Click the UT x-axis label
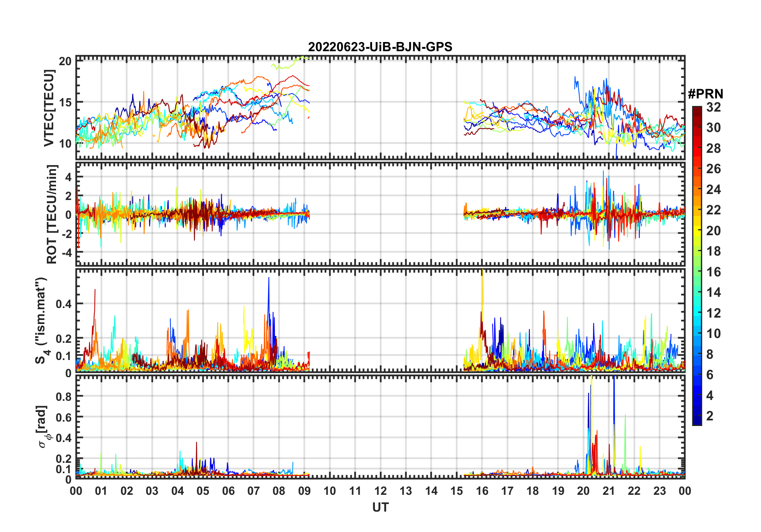 click(x=380, y=508)
